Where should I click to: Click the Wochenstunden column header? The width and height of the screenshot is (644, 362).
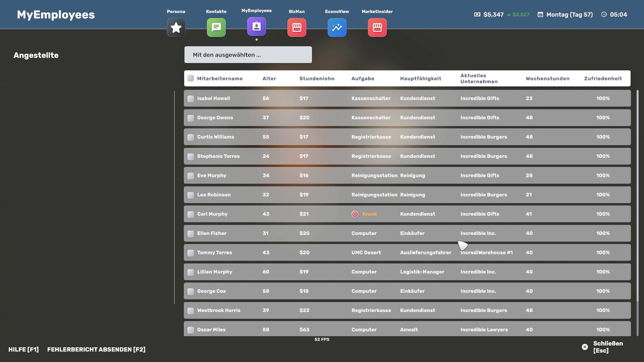547,79
